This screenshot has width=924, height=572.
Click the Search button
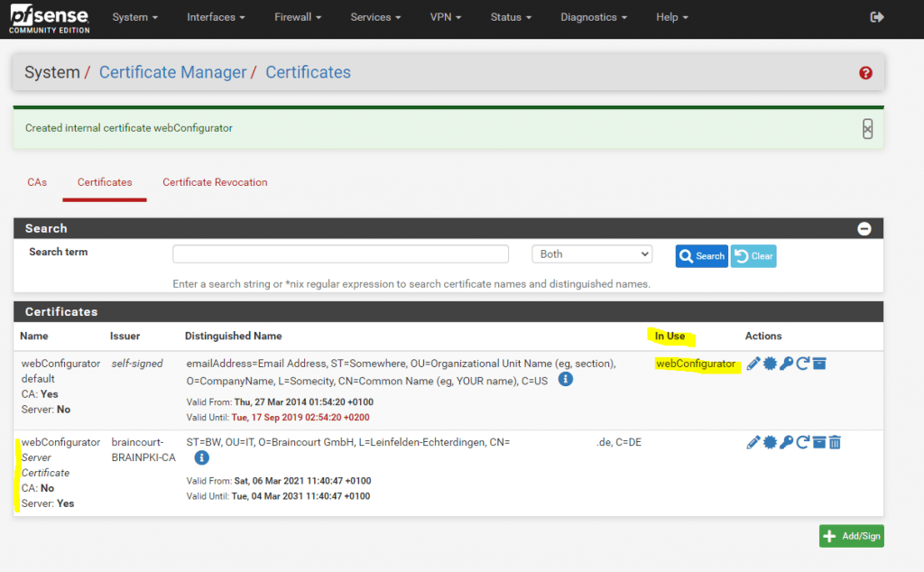[x=701, y=256]
